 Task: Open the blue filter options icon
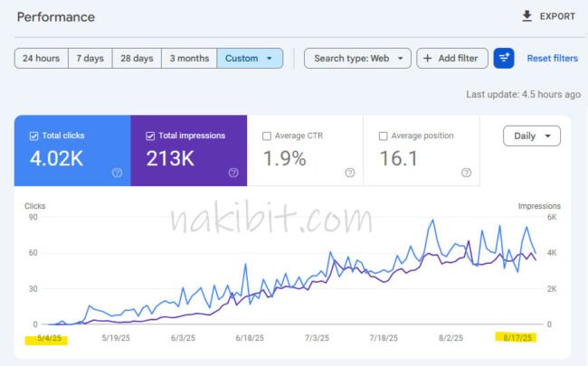click(x=504, y=58)
